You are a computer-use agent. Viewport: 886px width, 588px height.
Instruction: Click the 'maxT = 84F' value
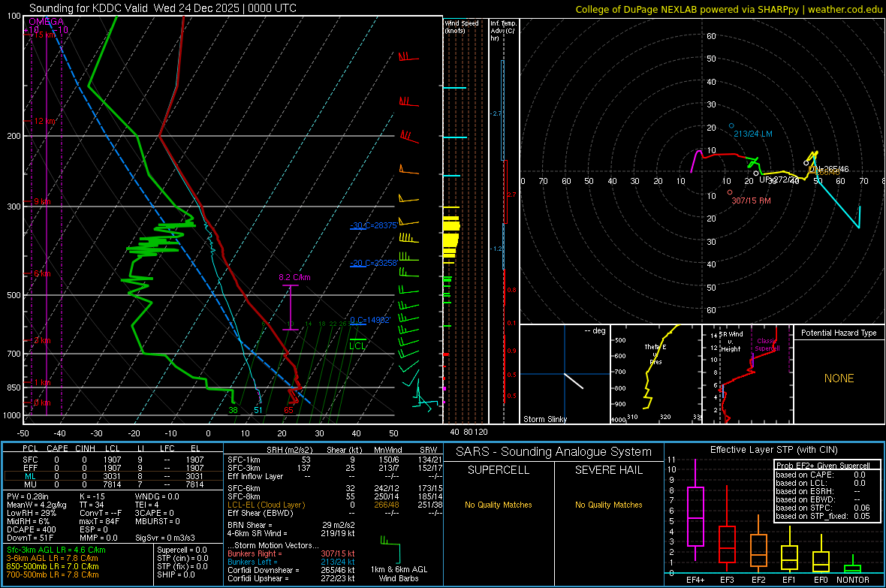tap(99, 521)
